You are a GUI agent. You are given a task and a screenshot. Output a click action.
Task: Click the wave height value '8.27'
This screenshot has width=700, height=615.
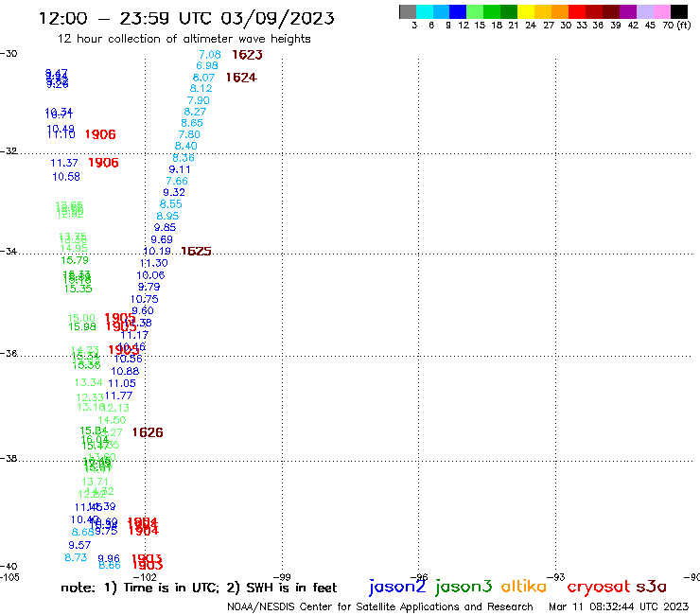point(195,112)
